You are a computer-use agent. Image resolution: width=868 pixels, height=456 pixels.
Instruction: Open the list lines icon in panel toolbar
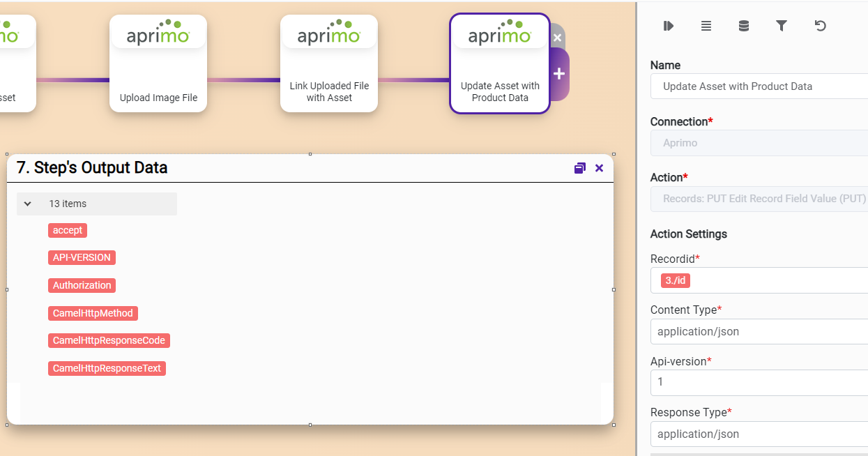[706, 26]
